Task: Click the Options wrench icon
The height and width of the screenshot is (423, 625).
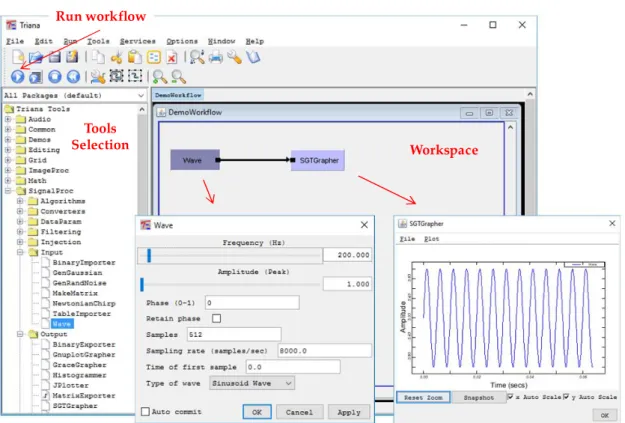Action: pos(234,57)
